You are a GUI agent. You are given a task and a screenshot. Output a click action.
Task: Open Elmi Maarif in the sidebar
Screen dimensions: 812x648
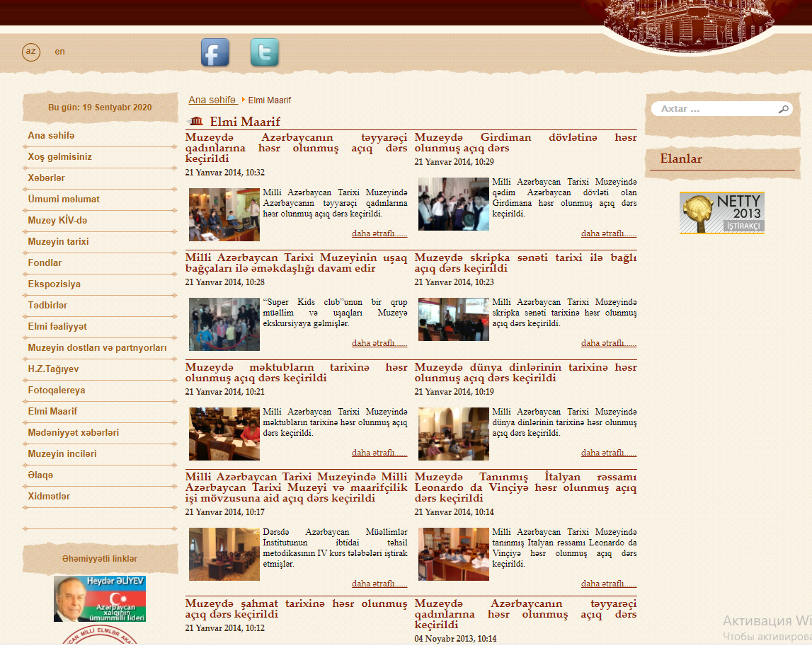click(52, 412)
